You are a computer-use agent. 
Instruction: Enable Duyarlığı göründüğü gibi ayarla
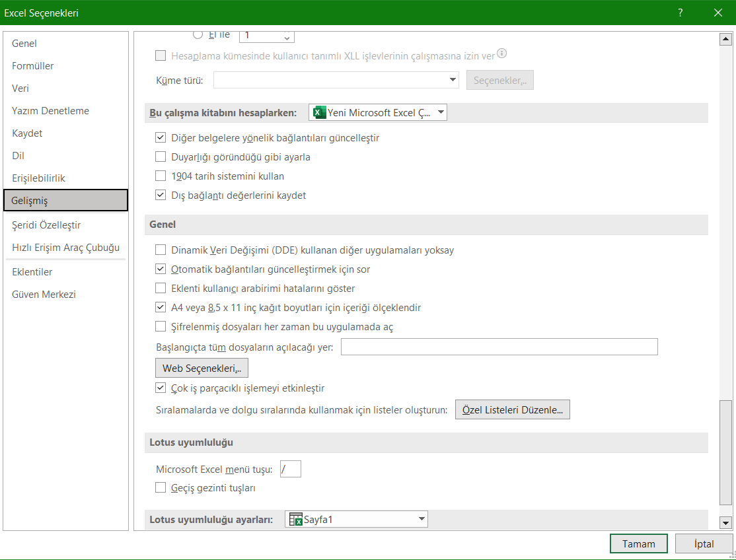coord(161,157)
